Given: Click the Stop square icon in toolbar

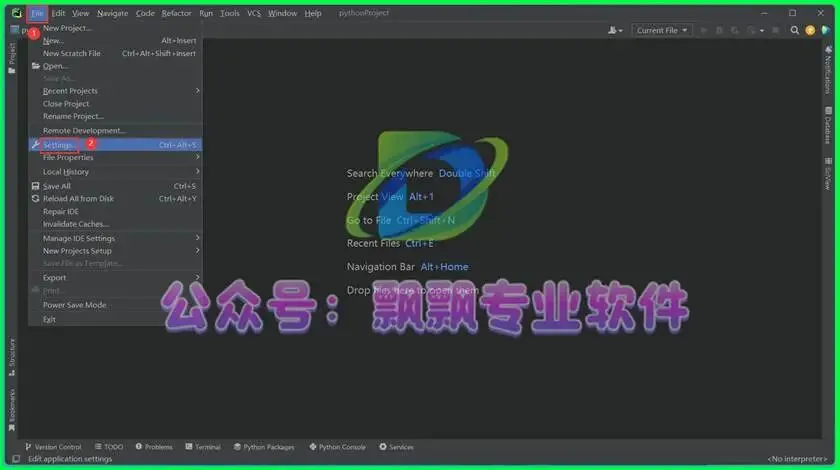Looking at the screenshot, I should point(775,31).
